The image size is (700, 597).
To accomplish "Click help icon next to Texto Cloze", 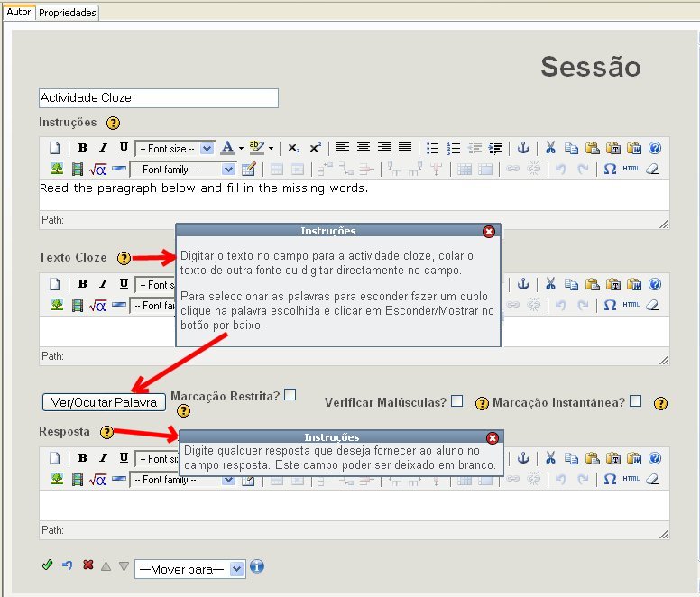I will pos(124,258).
